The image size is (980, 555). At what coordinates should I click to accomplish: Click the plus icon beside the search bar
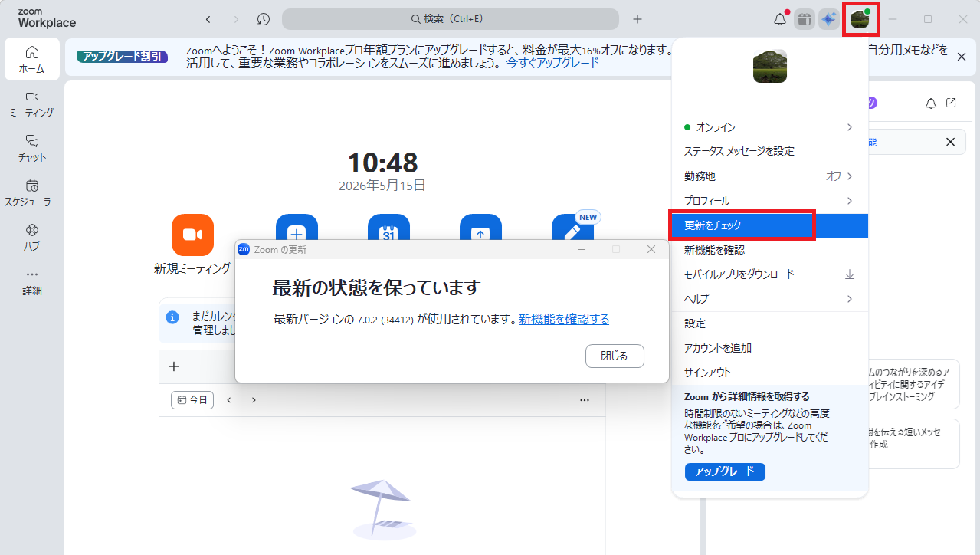637,19
